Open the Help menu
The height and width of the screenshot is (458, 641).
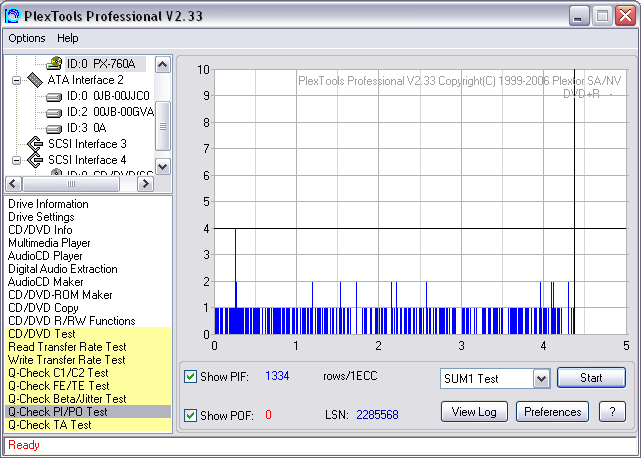67,38
